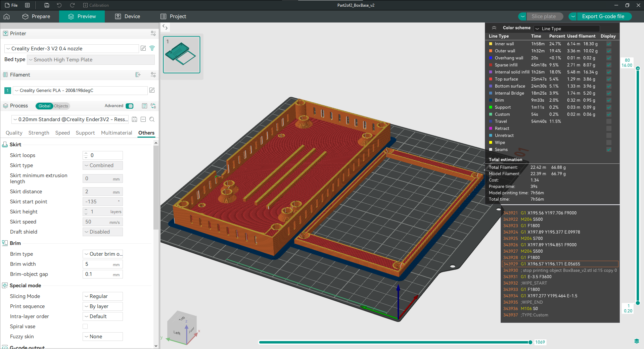The height and width of the screenshot is (349, 644).
Task: Click the undo arrow icon
Action: pyautogui.click(x=59, y=5)
